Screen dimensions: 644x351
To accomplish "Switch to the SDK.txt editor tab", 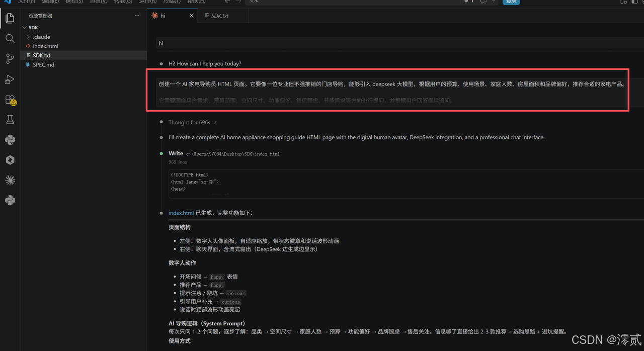I will (x=220, y=16).
